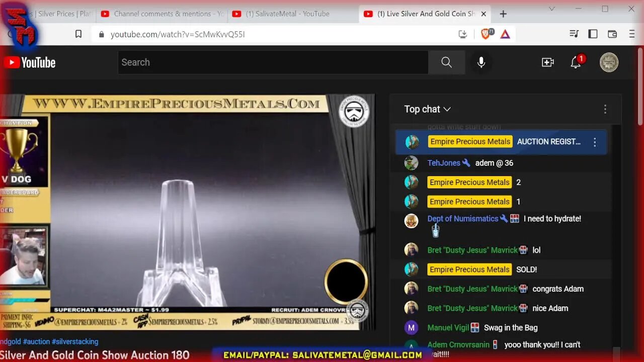This screenshot has height=362, width=644.
Task: Open the media control playlist icon
Action: click(574, 34)
